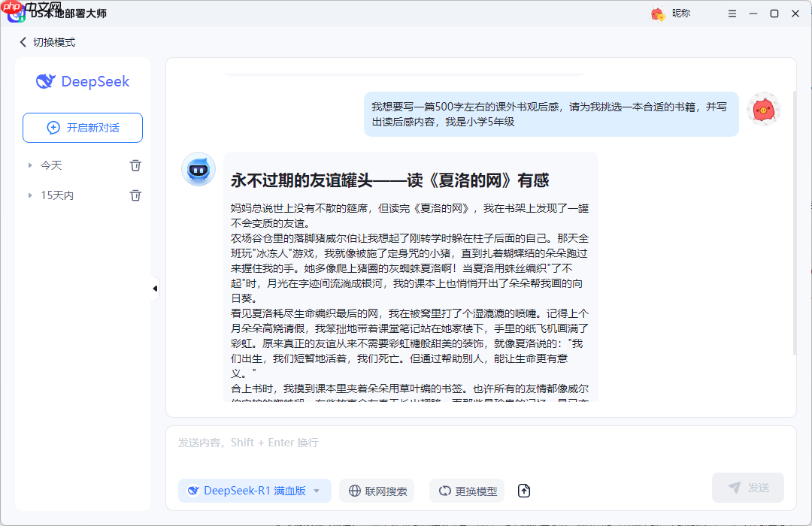812x526 pixels.
Task: Expand the 15天内 conversation group
Action: click(30, 195)
